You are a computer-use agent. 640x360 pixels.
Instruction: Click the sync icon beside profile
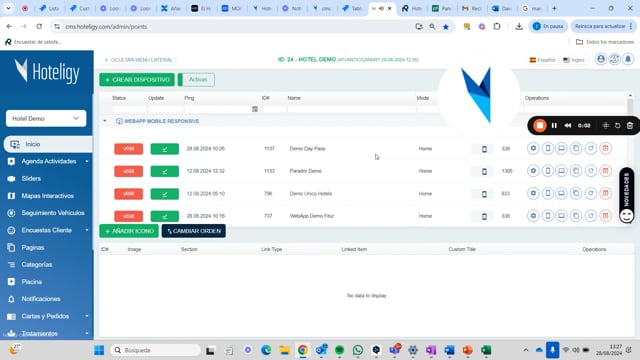pos(614,59)
